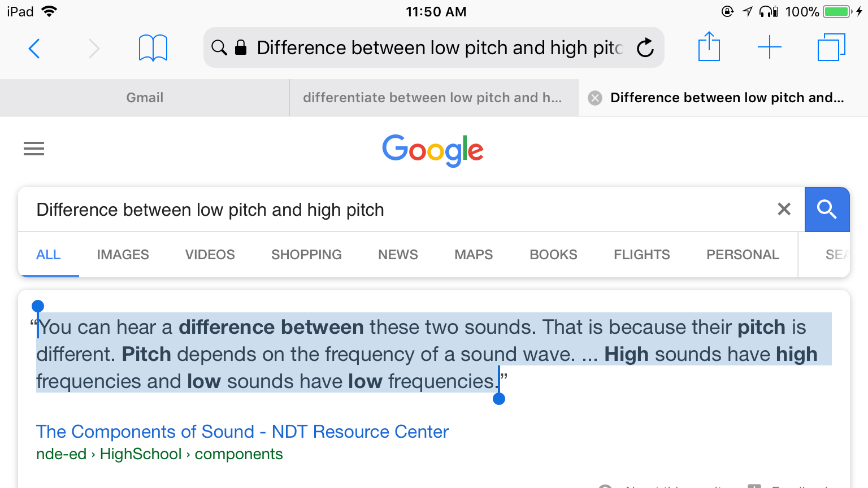Show all open tabs overview
The width and height of the screenshot is (868, 488).
coord(831,47)
